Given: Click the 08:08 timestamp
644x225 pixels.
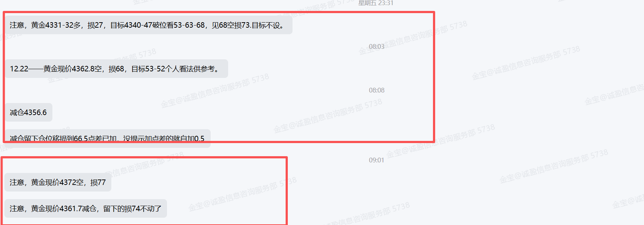Looking at the screenshot, I should click(377, 90).
